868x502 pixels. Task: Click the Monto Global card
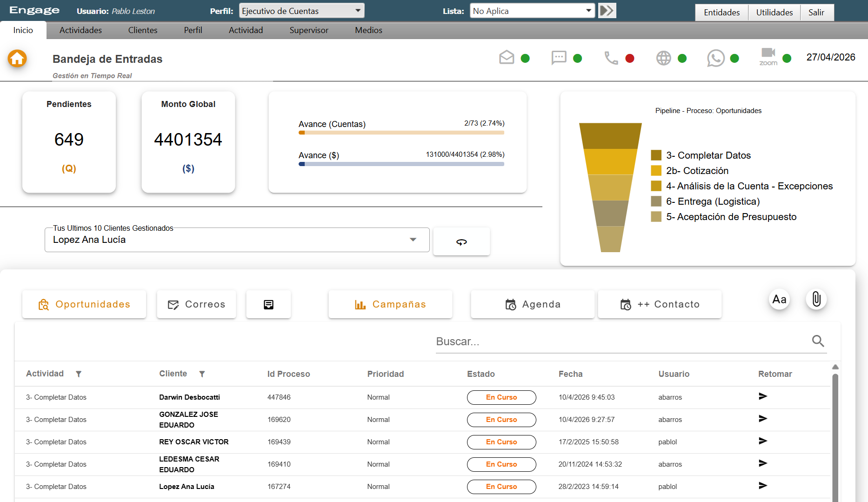[188, 142]
